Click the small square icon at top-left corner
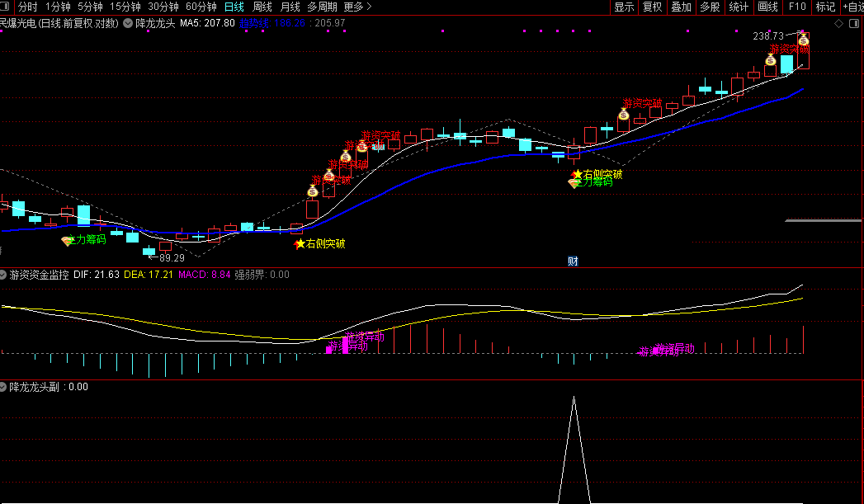 coord(4,7)
